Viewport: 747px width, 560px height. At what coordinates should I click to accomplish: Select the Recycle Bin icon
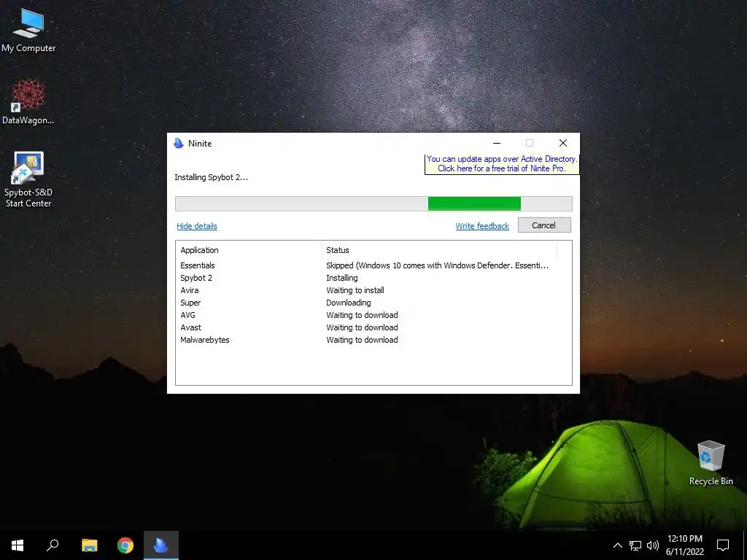click(x=711, y=462)
